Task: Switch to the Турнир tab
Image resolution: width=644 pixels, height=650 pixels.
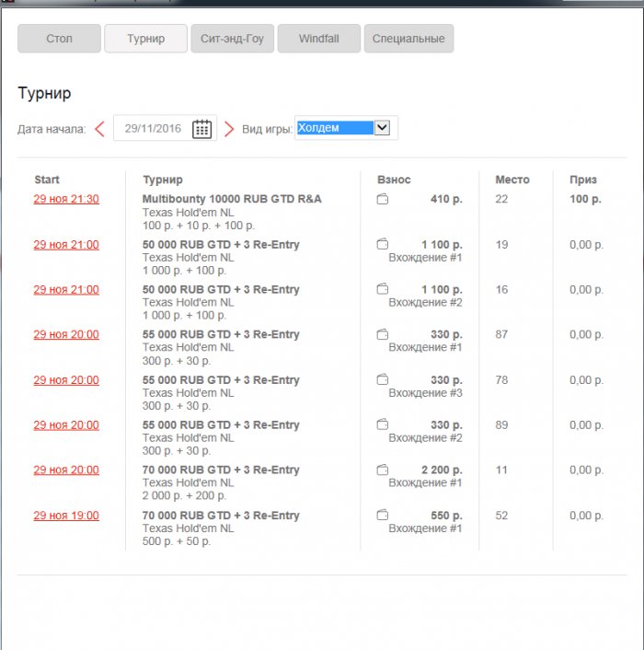Action: click(x=145, y=39)
